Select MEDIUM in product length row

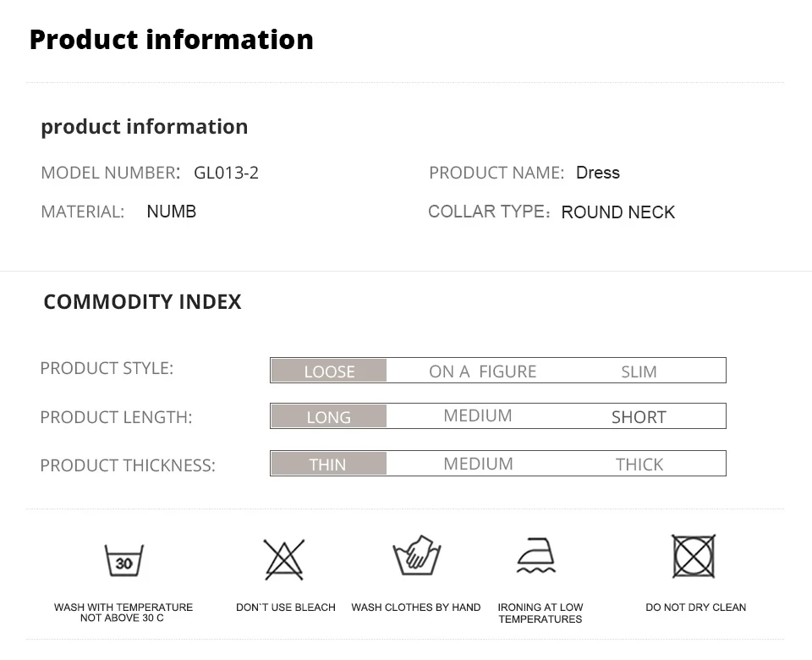point(478,415)
